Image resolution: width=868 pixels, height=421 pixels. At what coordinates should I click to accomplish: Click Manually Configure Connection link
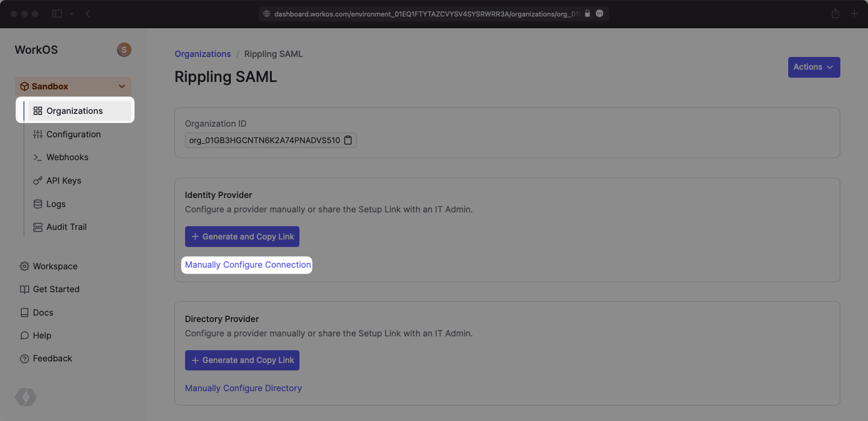tap(248, 265)
